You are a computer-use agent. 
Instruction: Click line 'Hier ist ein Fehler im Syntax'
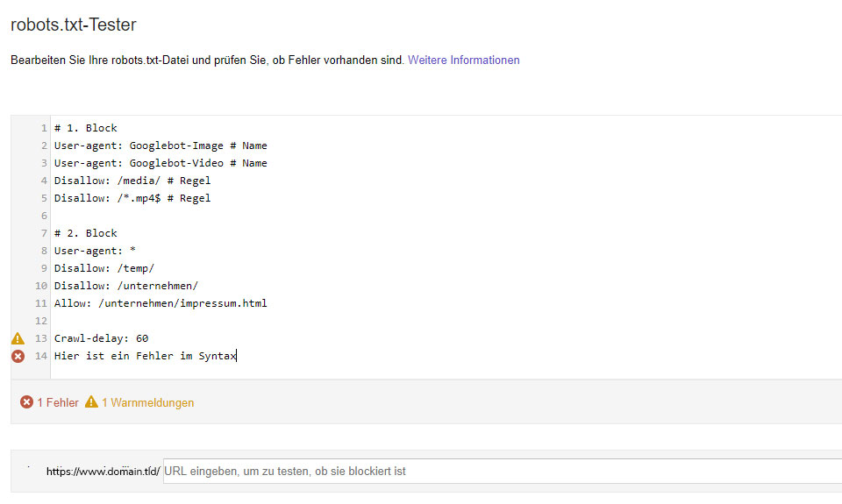(145, 356)
